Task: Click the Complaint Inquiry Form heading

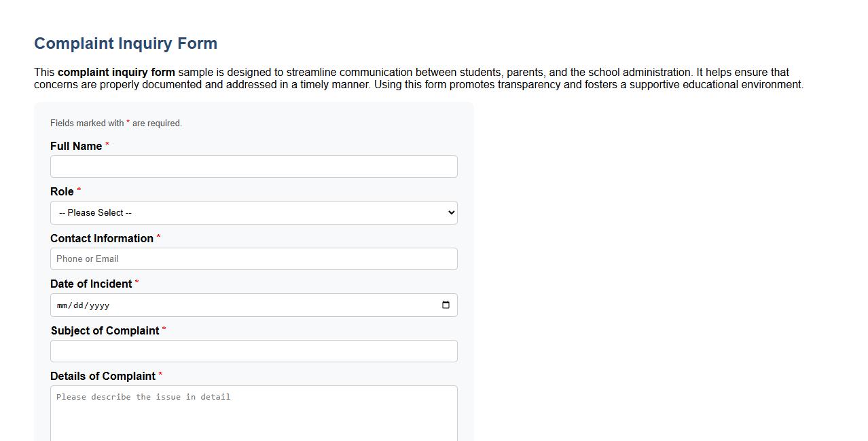Action: 126,43
